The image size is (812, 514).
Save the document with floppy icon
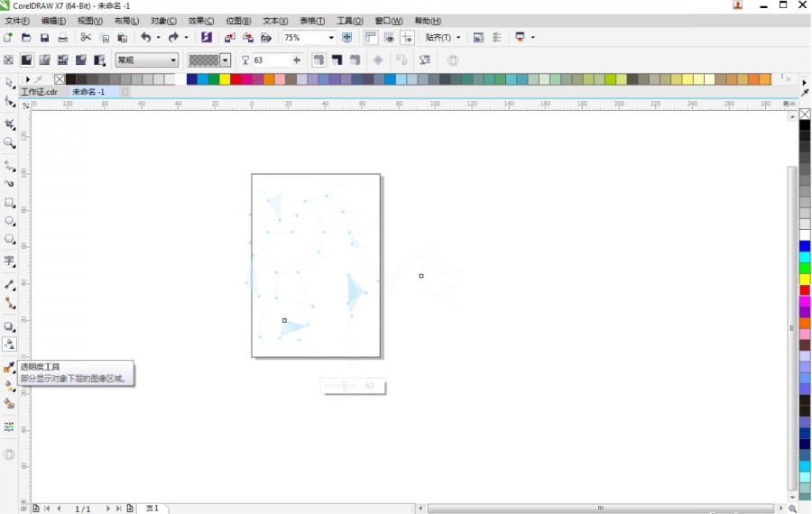44,37
